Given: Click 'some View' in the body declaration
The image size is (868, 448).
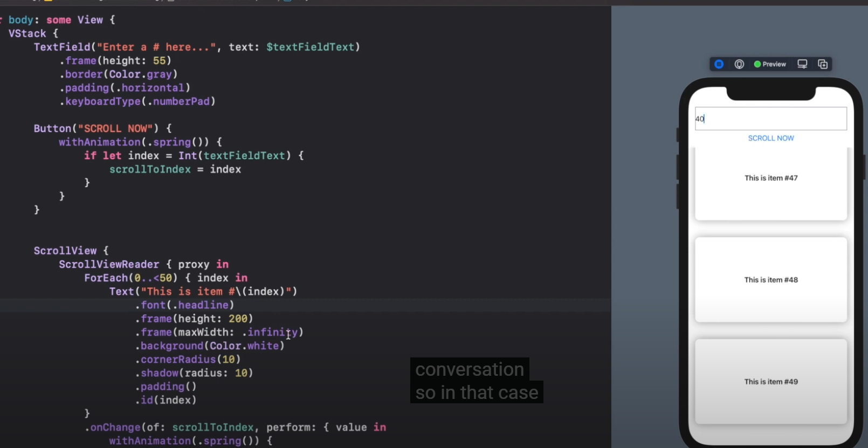Looking at the screenshot, I should tap(74, 20).
